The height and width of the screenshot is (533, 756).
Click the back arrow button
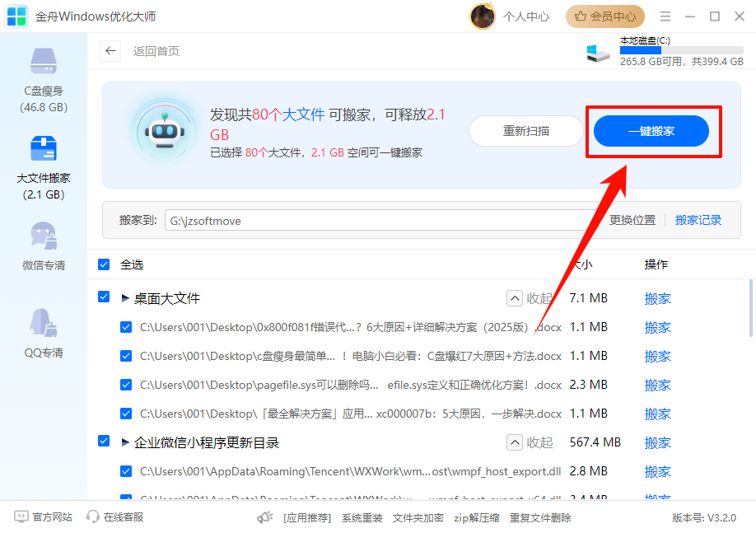click(110, 51)
